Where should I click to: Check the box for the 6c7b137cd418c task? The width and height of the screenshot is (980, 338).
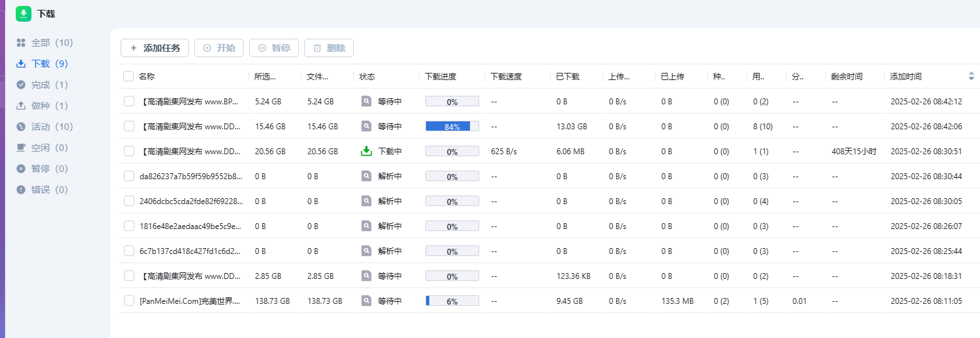click(x=129, y=251)
